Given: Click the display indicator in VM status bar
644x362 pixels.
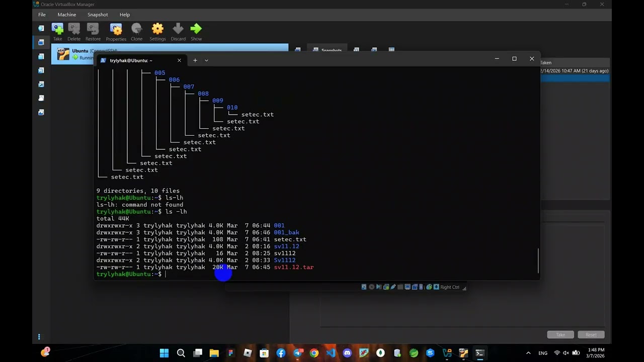Looking at the screenshot, I should coord(408,287).
